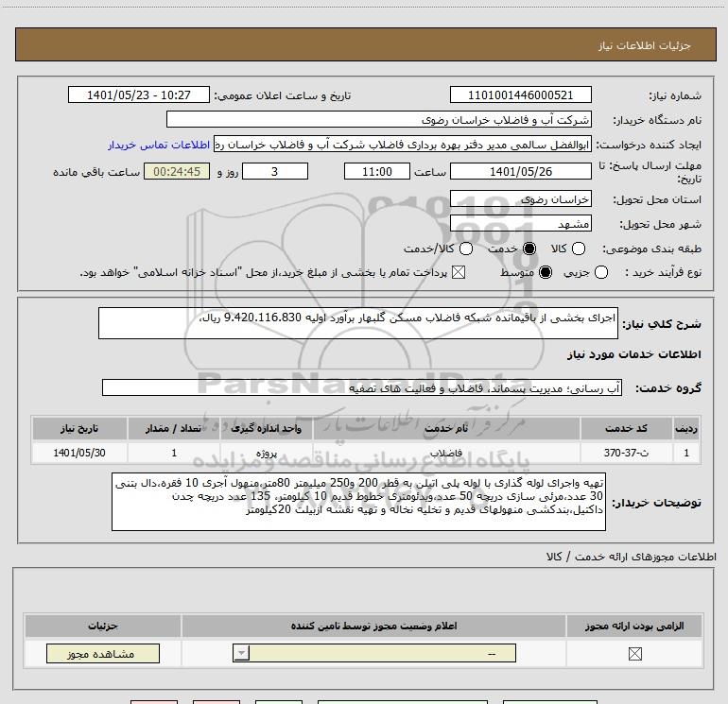The image size is (728, 704).
Task: Click the اطلاعات خدمات مورد نیاز heading
Action: click(x=633, y=354)
